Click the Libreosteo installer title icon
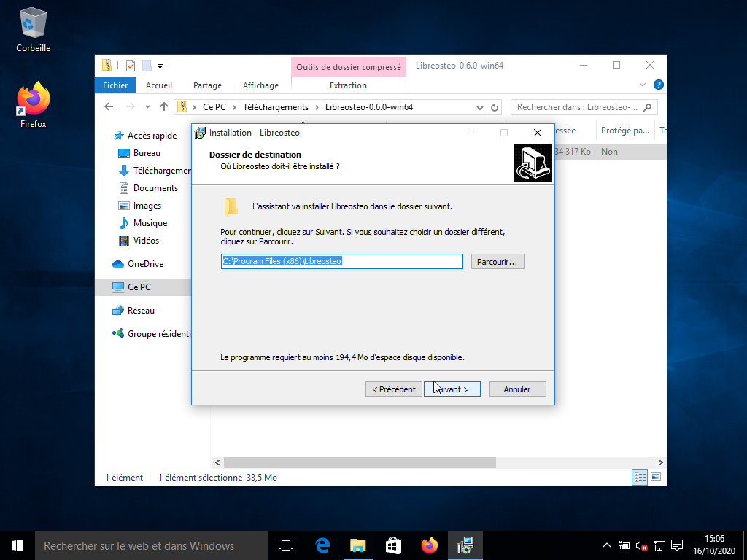Screen dimensions: 747x560 point(201,133)
